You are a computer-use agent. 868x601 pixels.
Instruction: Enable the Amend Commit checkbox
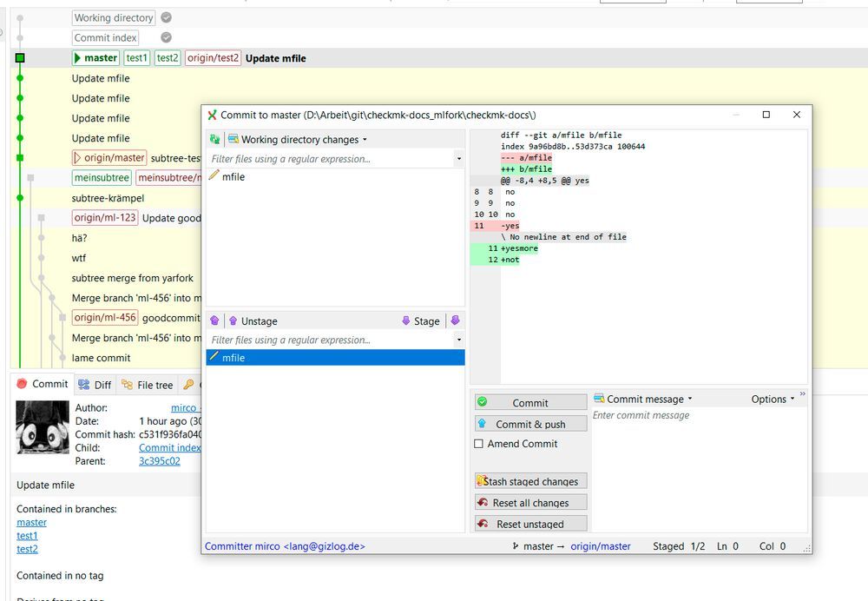click(x=479, y=444)
